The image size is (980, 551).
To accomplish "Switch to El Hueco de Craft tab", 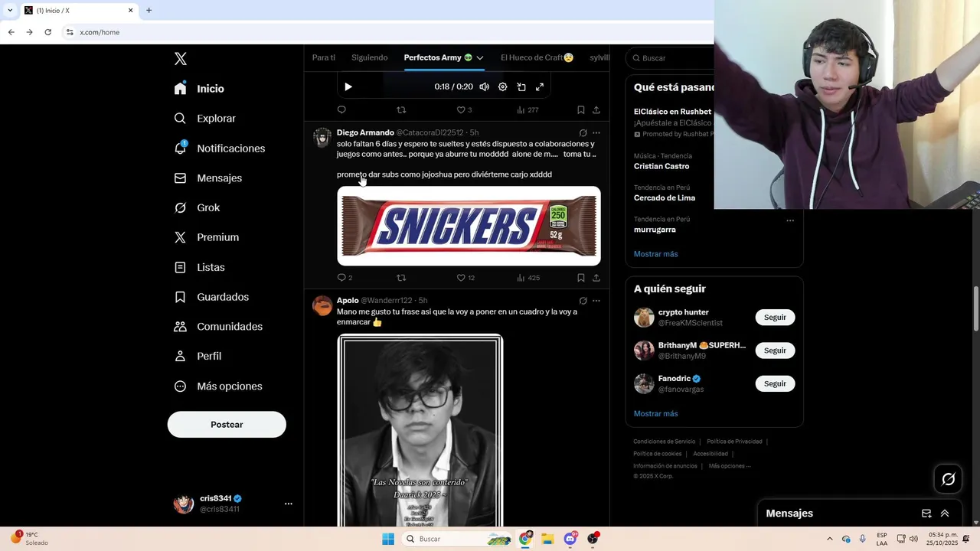I will [537, 57].
